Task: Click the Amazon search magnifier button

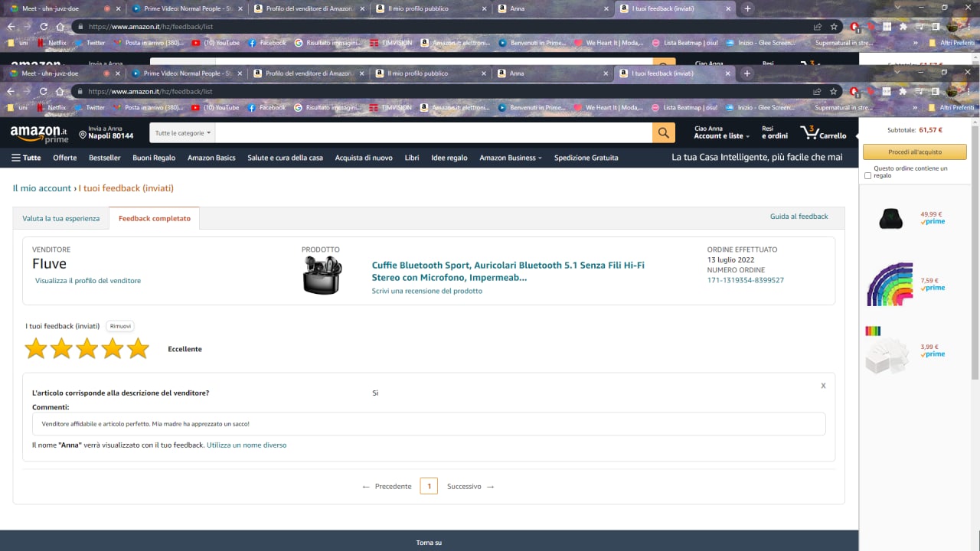Action: (x=664, y=132)
